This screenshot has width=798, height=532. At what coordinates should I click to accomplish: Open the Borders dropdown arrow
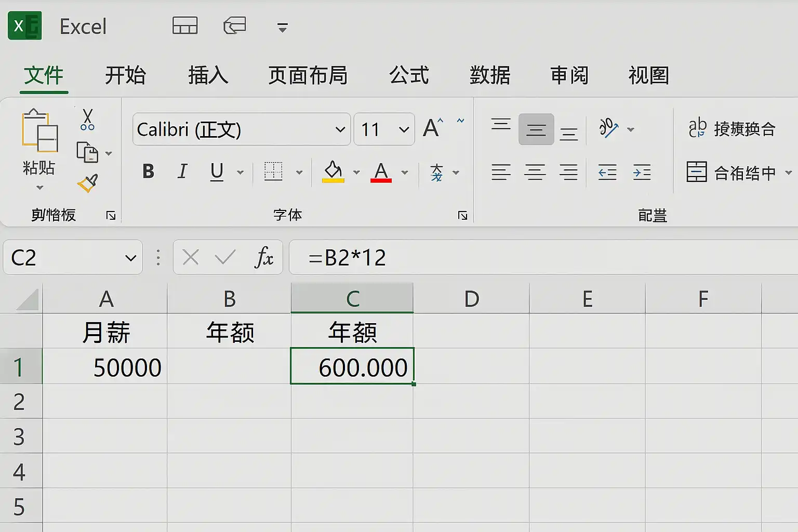pos(299,172)
